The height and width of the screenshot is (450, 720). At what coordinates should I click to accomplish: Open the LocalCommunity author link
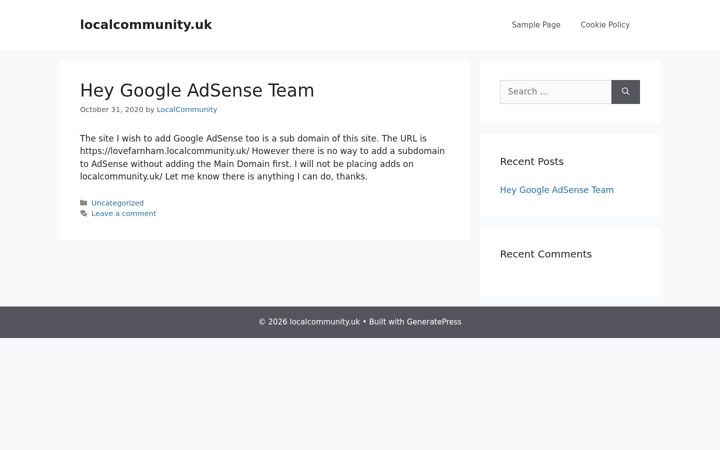coord(187,109)
